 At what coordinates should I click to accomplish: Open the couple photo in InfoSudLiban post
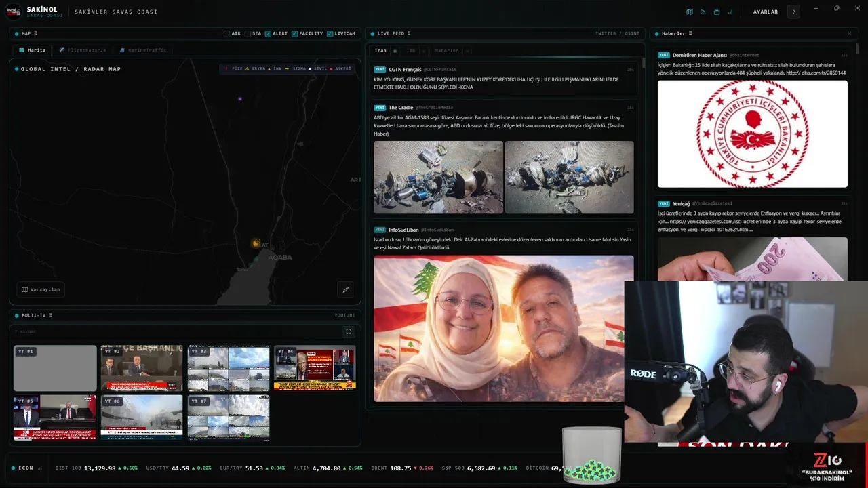point(504,329)
